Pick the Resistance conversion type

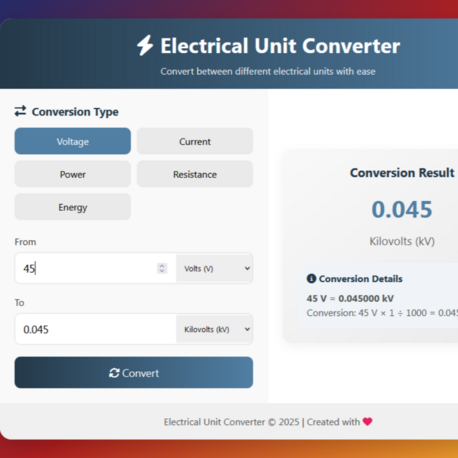pos(195,174)
